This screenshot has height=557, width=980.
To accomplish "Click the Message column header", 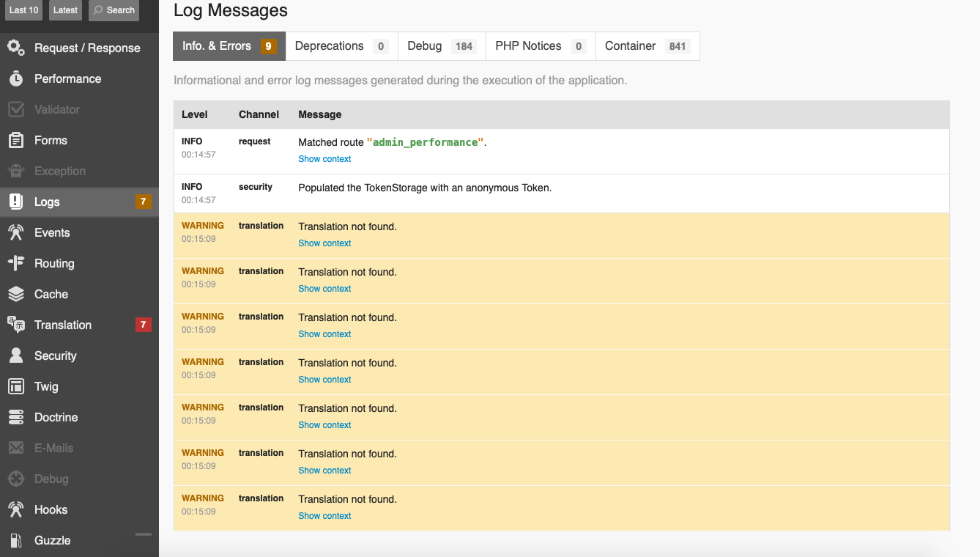I will [320, 114].
